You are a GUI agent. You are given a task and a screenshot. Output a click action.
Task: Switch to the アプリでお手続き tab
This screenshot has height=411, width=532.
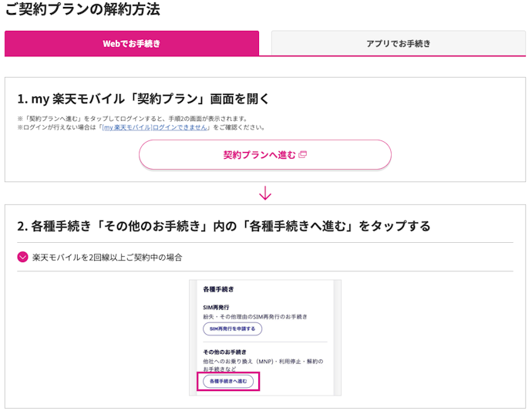tap(399, 43)
